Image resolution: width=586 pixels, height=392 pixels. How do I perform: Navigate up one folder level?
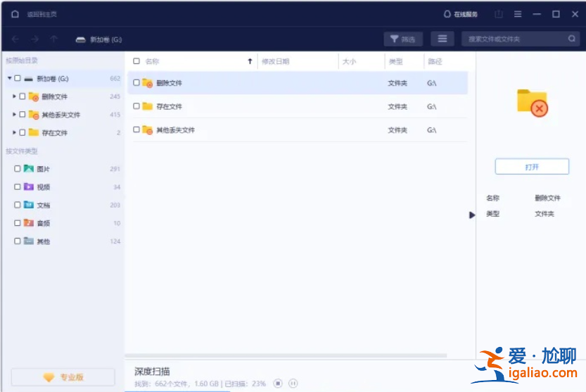click(53, 39)
